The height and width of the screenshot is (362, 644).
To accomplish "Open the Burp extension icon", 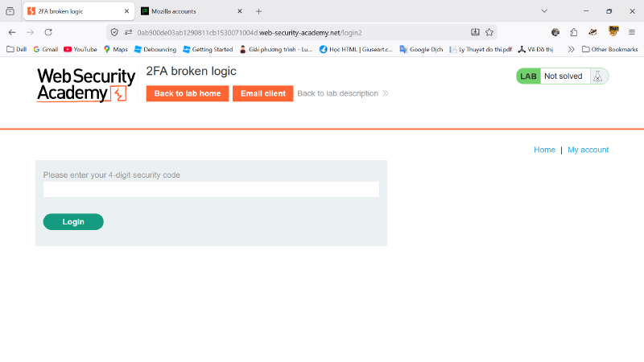I will 613,31.
